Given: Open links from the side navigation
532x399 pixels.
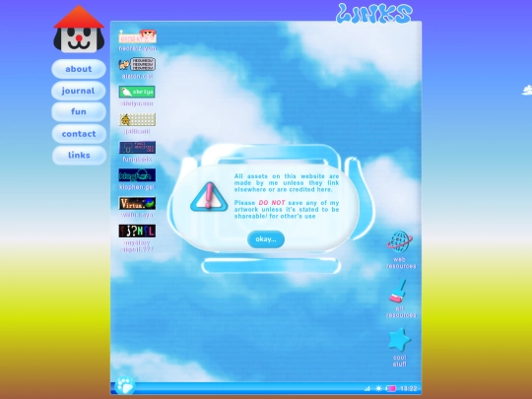Looking at the screenshot, I should [79, 155].
